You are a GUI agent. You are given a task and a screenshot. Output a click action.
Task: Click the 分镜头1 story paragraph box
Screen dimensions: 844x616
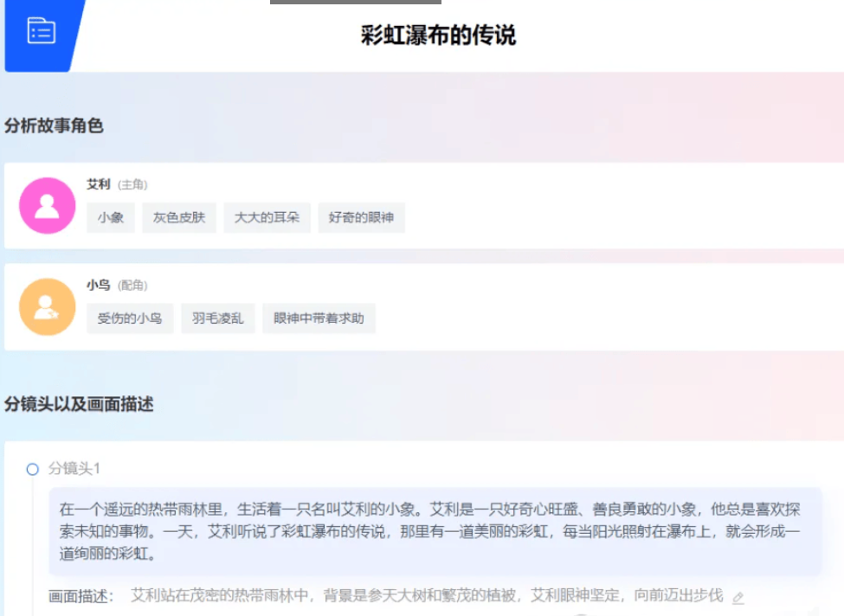click(x=433, y=531)
